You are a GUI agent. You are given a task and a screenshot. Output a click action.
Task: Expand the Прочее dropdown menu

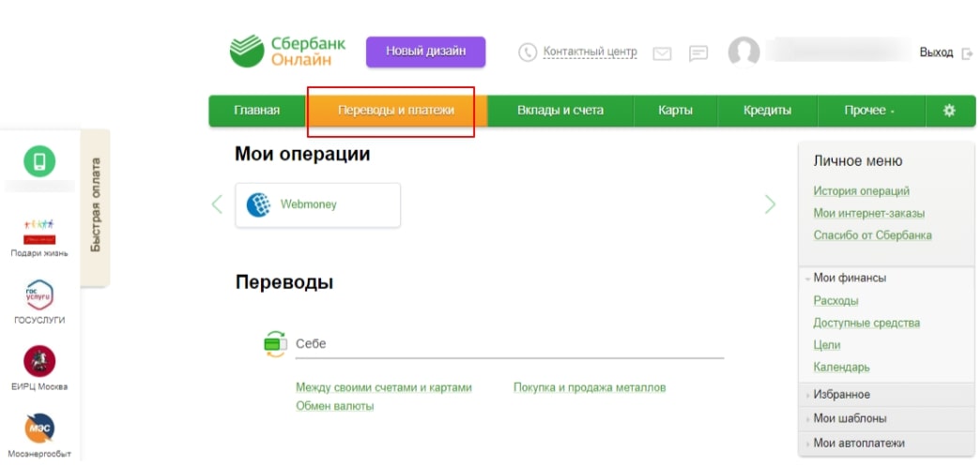[x=871, y=111]
